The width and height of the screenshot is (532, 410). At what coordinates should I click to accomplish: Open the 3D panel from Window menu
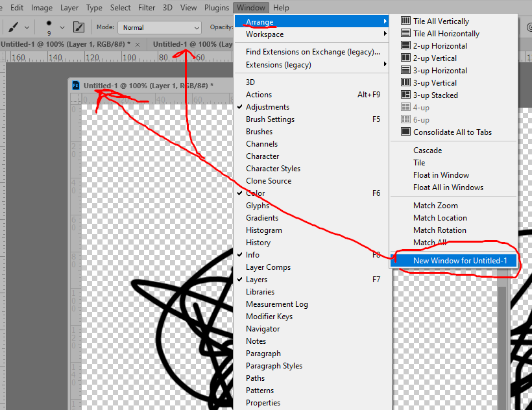click(311, 82)
